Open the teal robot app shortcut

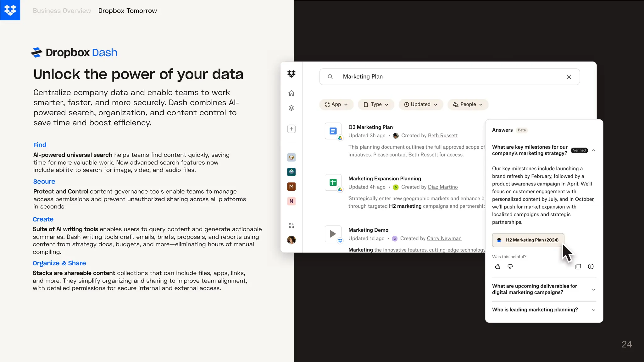(291, 172)
